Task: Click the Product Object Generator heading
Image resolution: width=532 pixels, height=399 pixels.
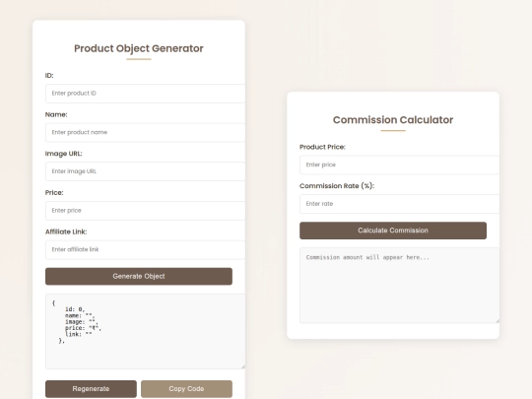Action: click(x=139, y=48)
